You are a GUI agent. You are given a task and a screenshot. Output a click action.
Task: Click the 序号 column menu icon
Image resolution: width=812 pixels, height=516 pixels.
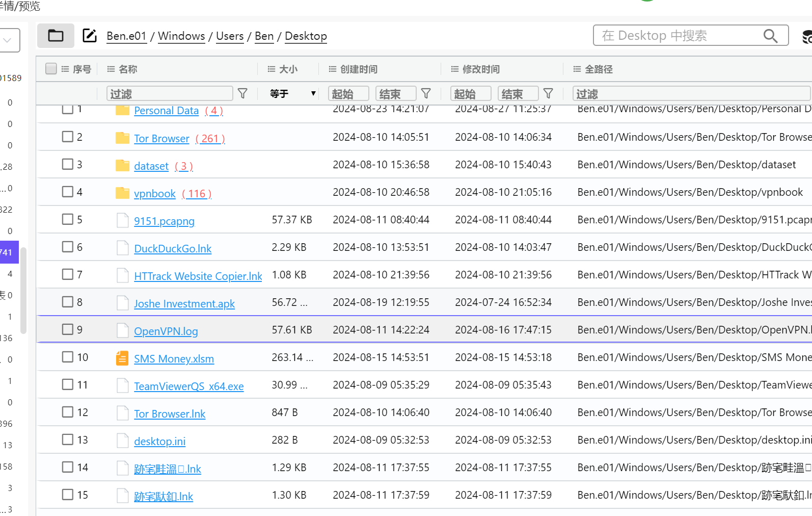[65, 69]
